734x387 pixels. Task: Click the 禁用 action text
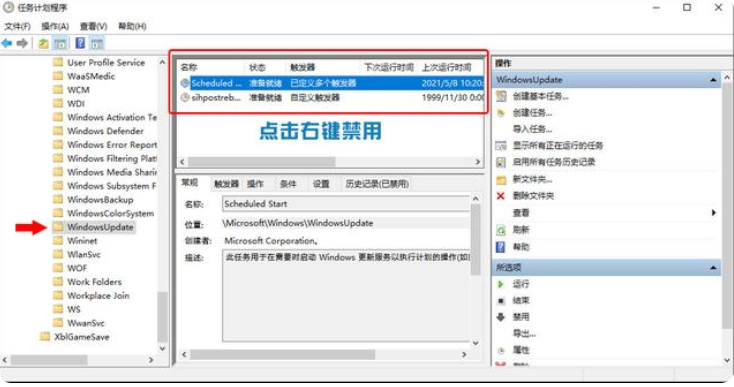pos(521,317)
